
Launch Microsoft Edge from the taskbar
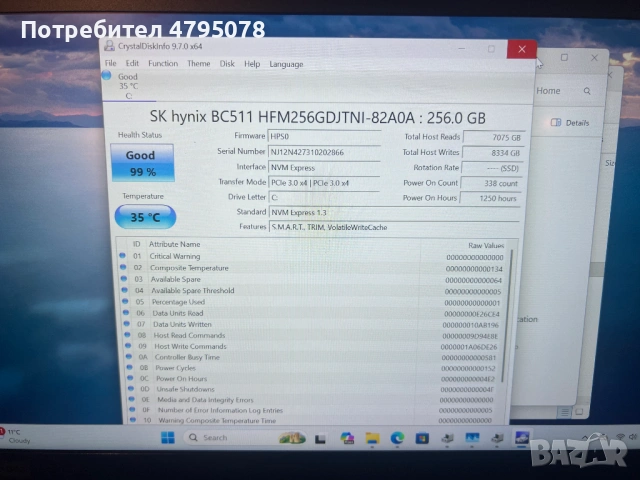click(397, 438)
